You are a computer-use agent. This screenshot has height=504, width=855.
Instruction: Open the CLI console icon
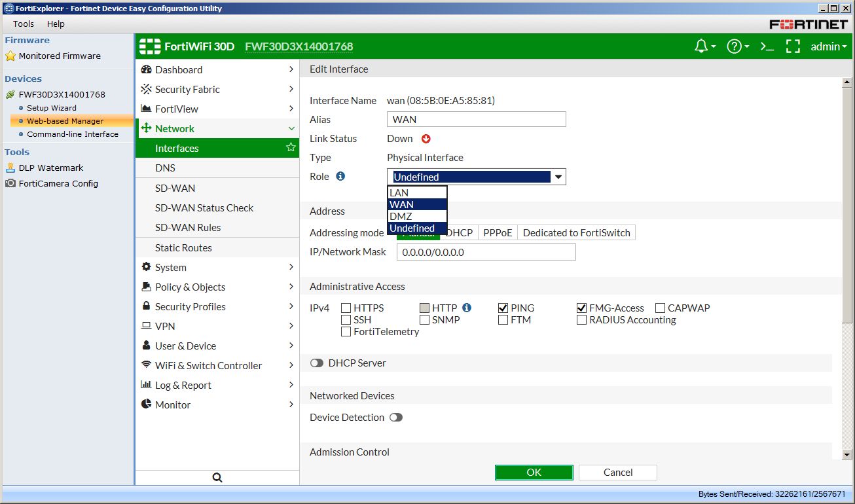point(767,46)
